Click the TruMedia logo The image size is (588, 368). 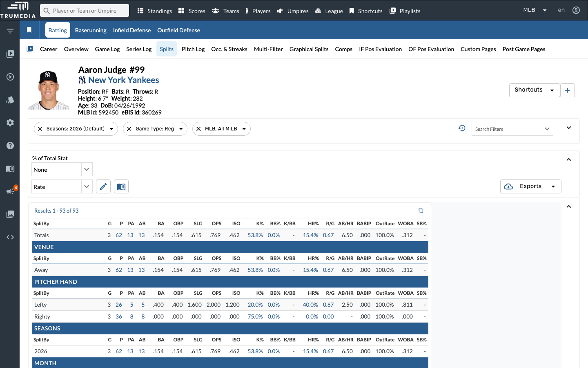[18, 10]
